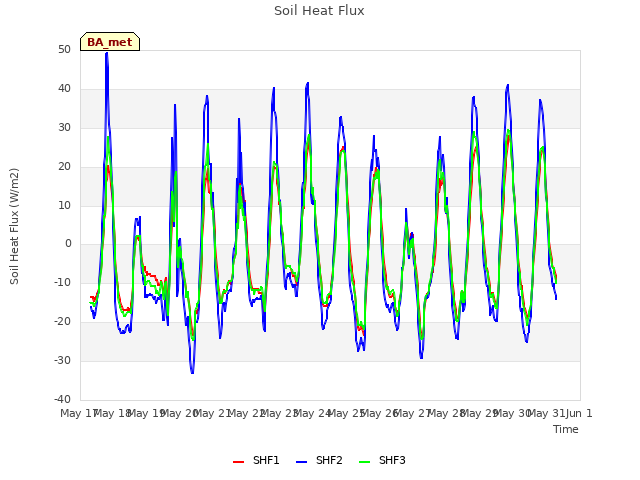Click the Soil Heat Flux (W/m2) y-axis title
Image resolution: width=640 pixels, height=480 pixels.
pyautogui.click(x=14, y=226)
